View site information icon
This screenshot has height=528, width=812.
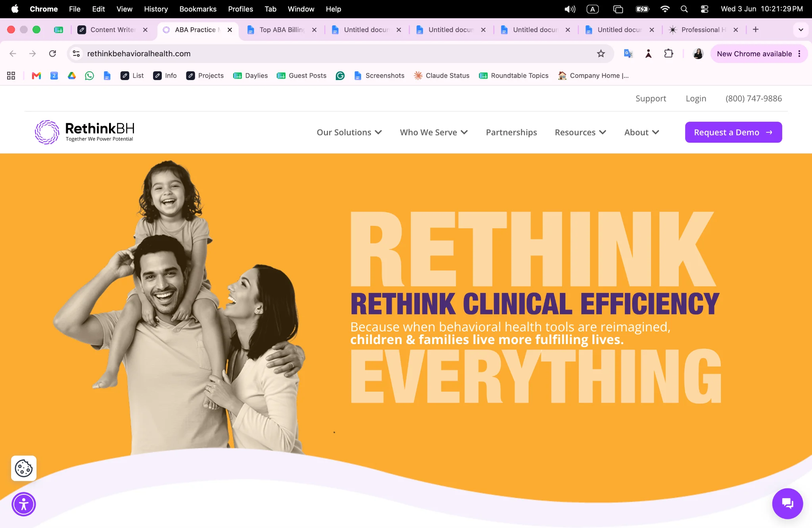tap(76, 54)
